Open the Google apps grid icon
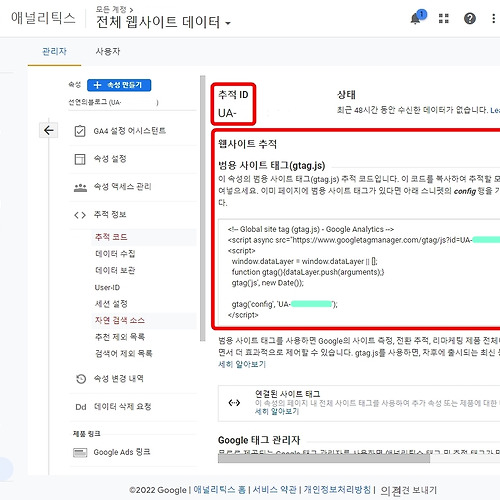The image size is (500, 500). point(444,18)
